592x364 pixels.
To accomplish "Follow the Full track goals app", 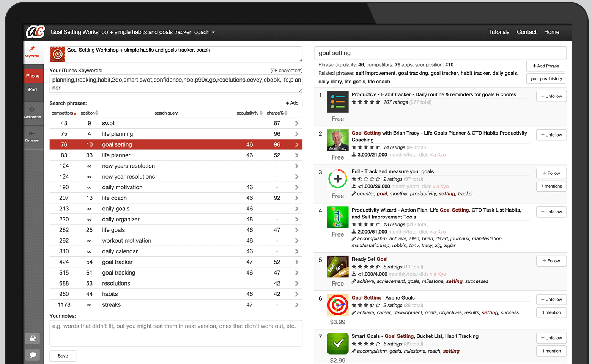I will [551, 173].
